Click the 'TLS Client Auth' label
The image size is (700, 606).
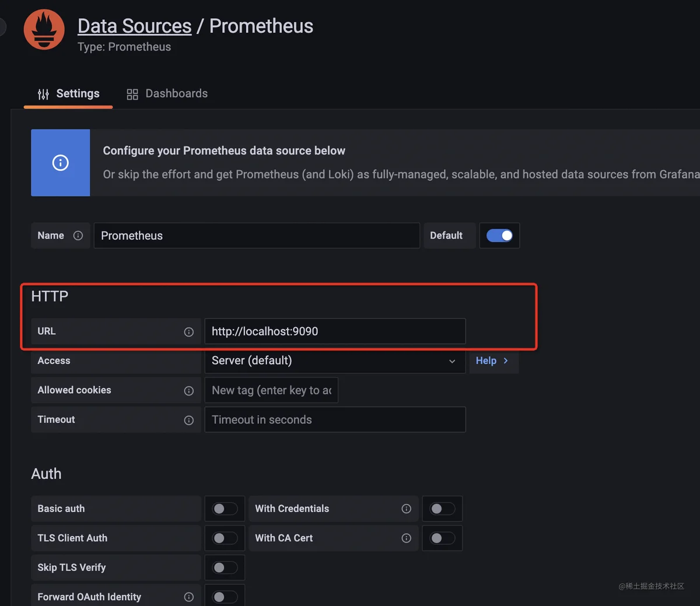click(72, 538)
